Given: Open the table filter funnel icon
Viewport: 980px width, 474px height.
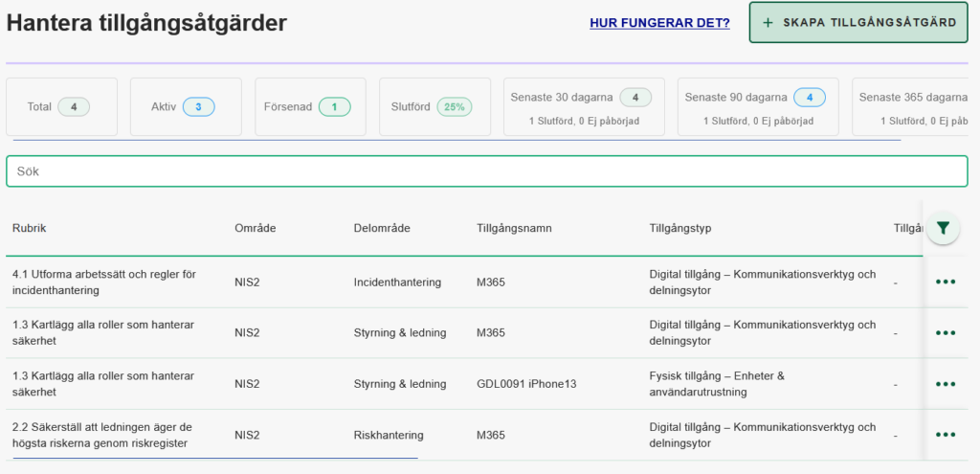Looking at the screenshot, I should click(944, 228).
